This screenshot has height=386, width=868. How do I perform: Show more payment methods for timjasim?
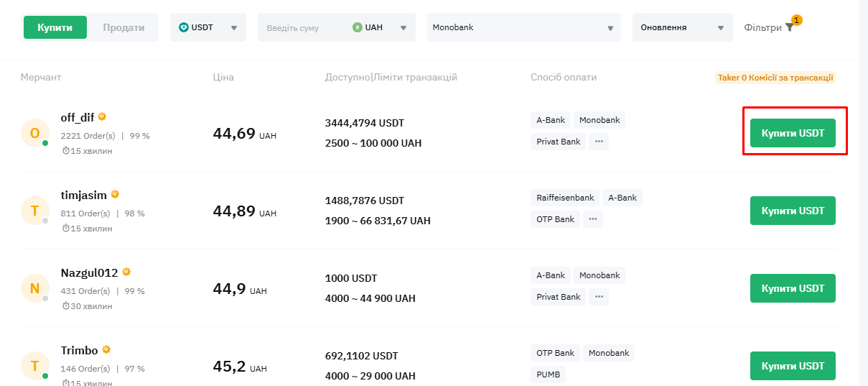[x=592, y=219]
